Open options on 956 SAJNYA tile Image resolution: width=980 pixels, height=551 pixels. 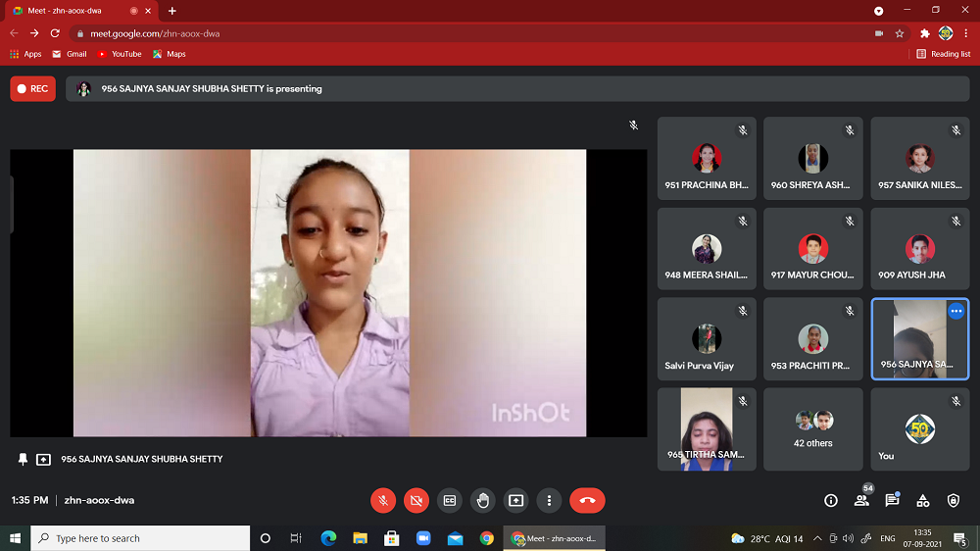pos(955,311)
